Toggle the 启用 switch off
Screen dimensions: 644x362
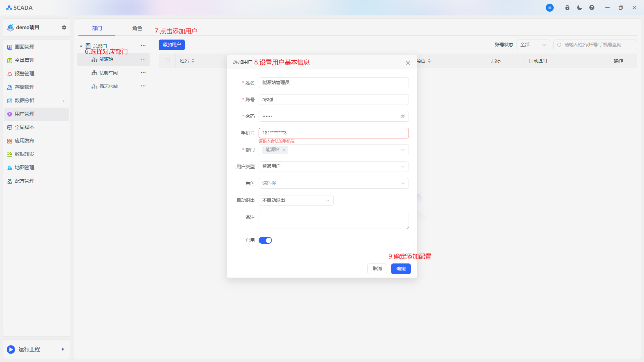tap(265, 240)
